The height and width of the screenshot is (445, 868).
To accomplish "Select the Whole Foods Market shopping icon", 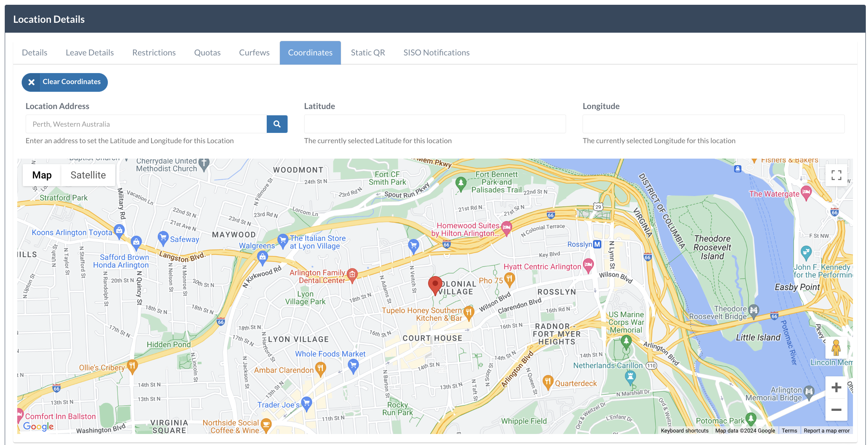I will [353, 365].
